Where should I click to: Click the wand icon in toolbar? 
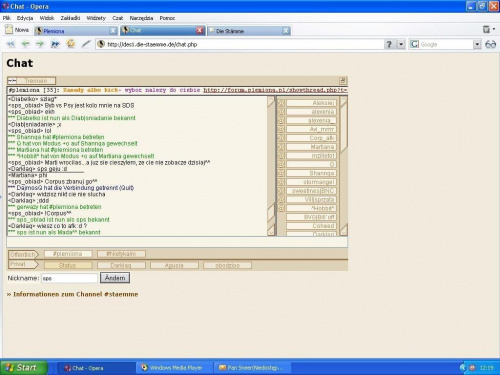pos(86,44)
